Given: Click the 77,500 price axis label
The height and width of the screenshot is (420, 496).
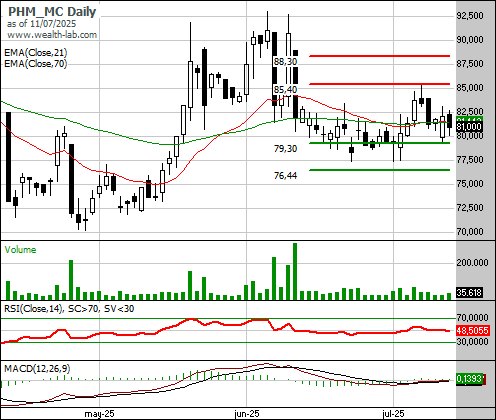Looking at the screenshot, I should pos(470,160).
